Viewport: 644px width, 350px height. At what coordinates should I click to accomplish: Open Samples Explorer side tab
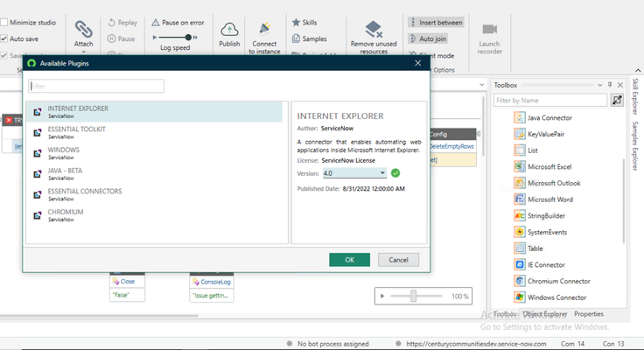[x=635, y=146]
